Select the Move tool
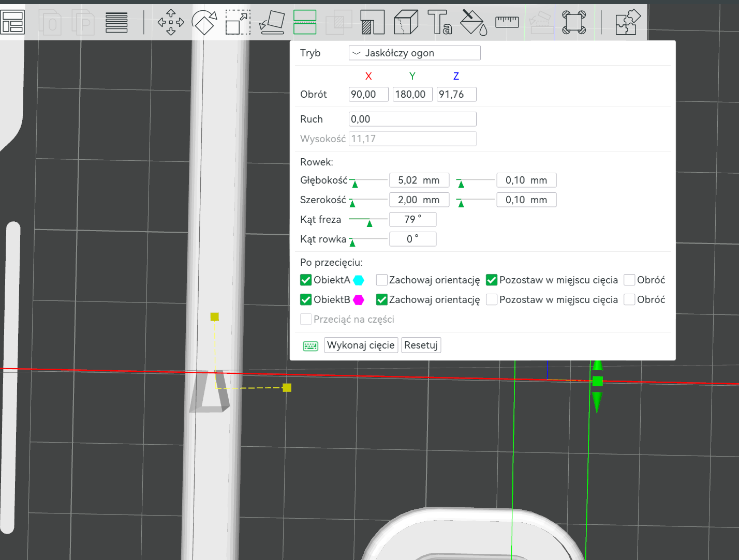This screenshot has width=739, height=560. [x=171, y=22]
